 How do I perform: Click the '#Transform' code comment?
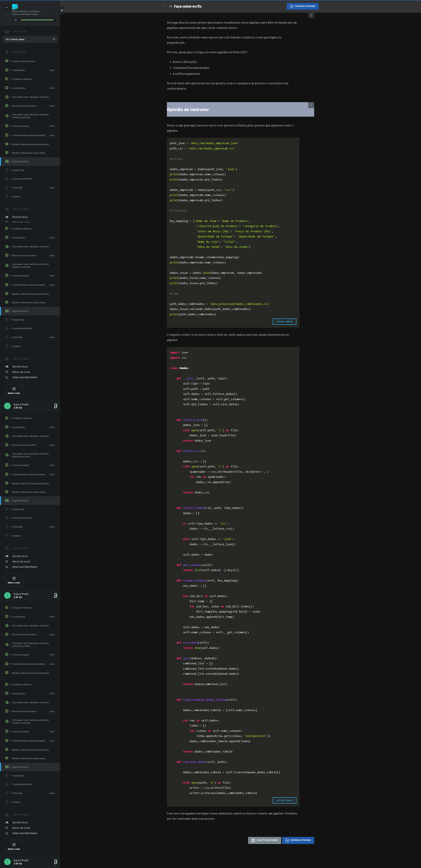pos(178,211)
